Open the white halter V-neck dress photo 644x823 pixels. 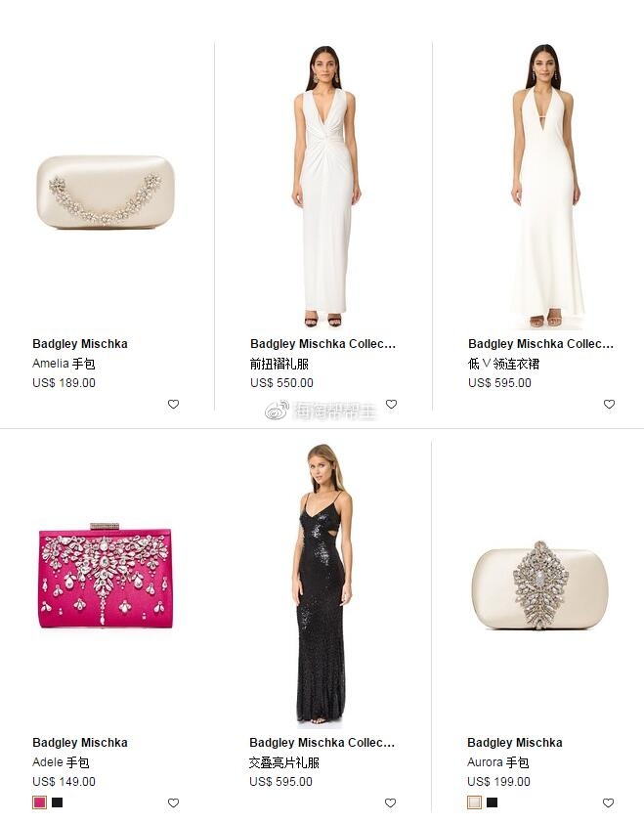pos(546,187)
